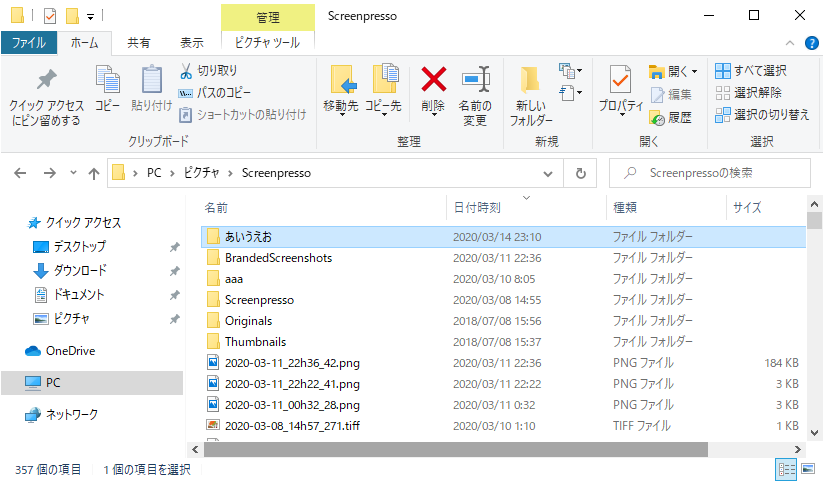Select the 表示 (View) tab
The width and height of the screenshot is (824, 482).
click(x=192, y=43)
